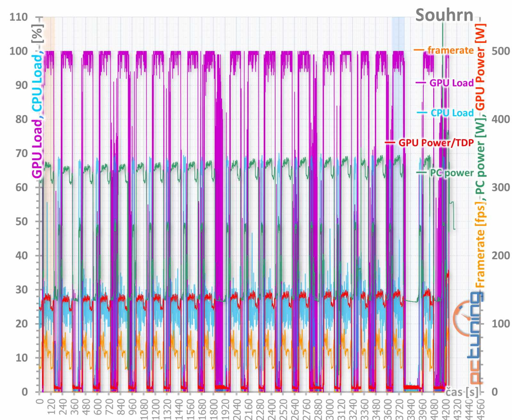
Task: Click left axis value "100"
Action: tap(19, 51)
